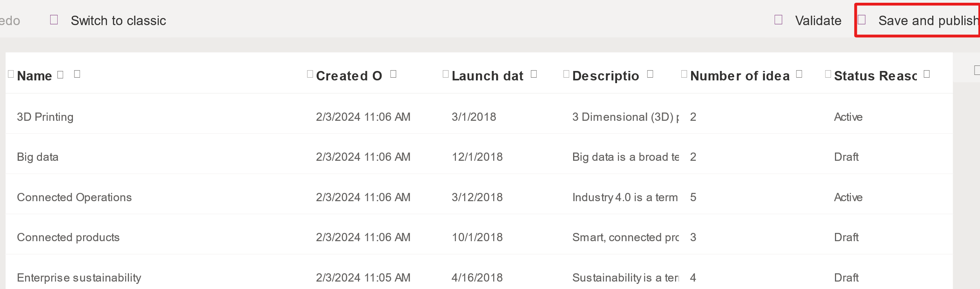
Task: Click the Validate icon
Action: tap(779, 20)
